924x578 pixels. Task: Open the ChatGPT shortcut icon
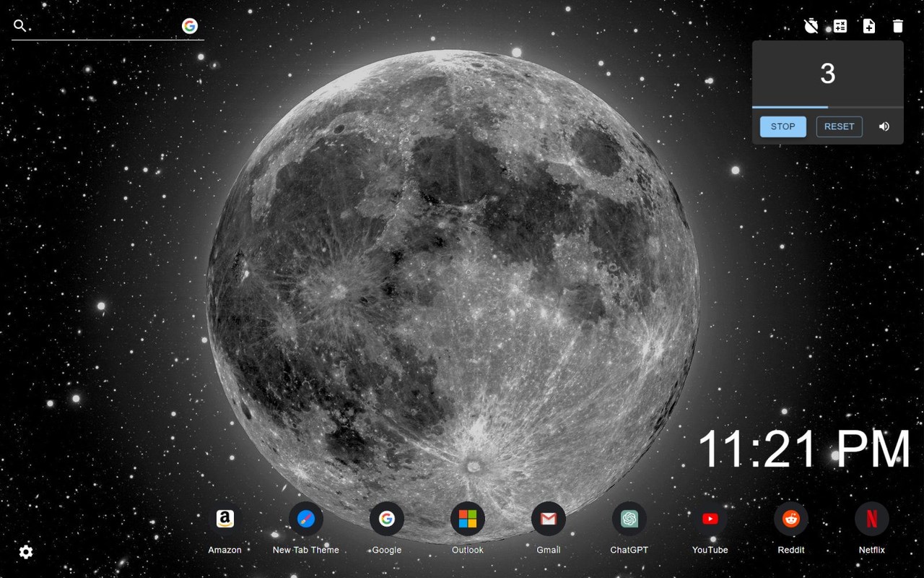tap(629, 519)
